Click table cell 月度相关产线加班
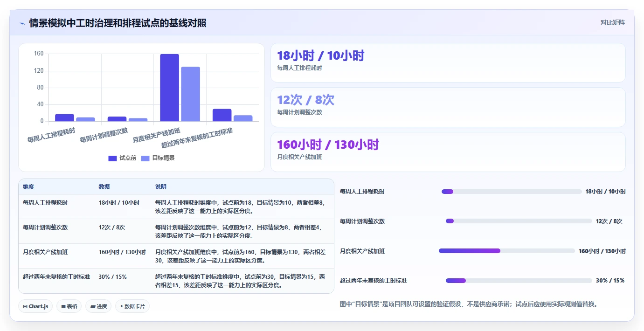 pos(45,252)
